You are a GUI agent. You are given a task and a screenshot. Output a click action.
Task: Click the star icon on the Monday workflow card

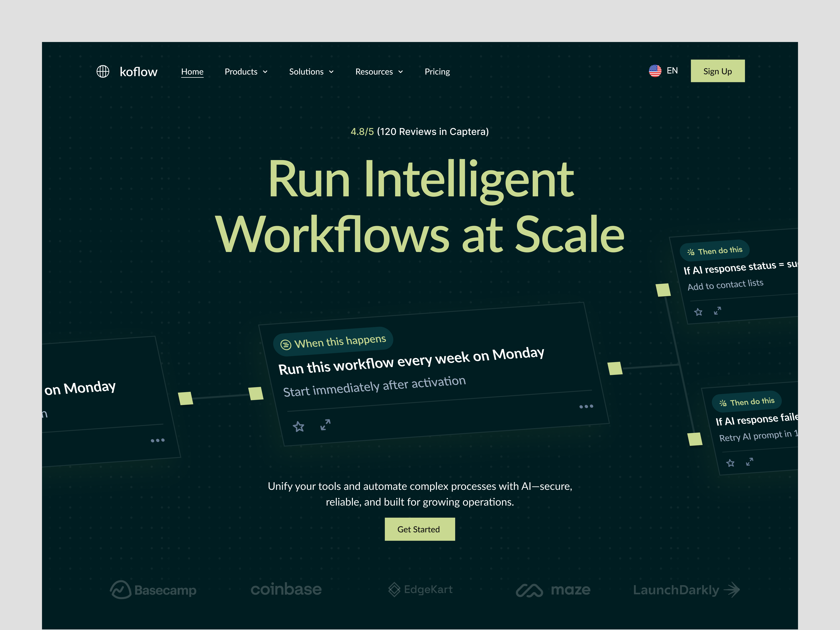click(x=299, y=426)
